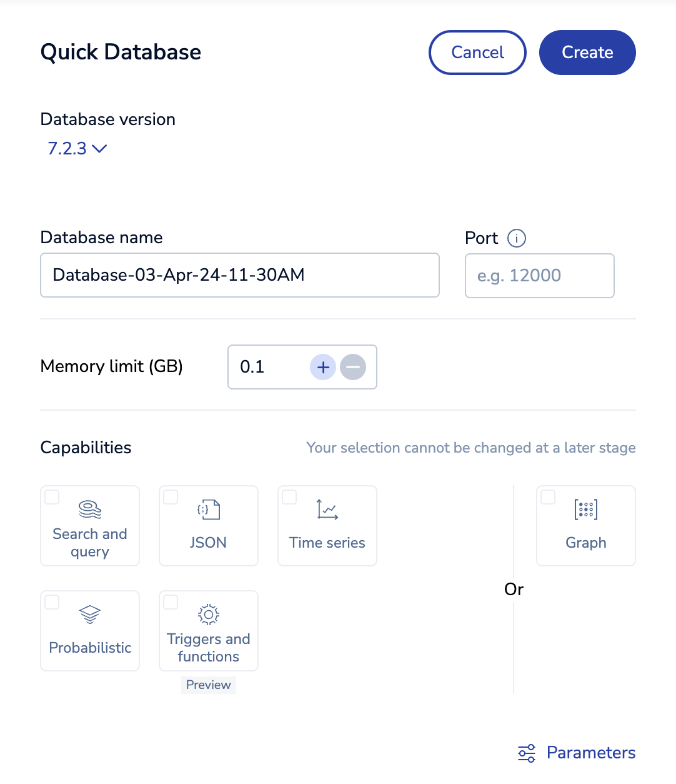Decrease memory limit with minus button
The width and height of the screenshot is (676, 784).
(353, 367)
